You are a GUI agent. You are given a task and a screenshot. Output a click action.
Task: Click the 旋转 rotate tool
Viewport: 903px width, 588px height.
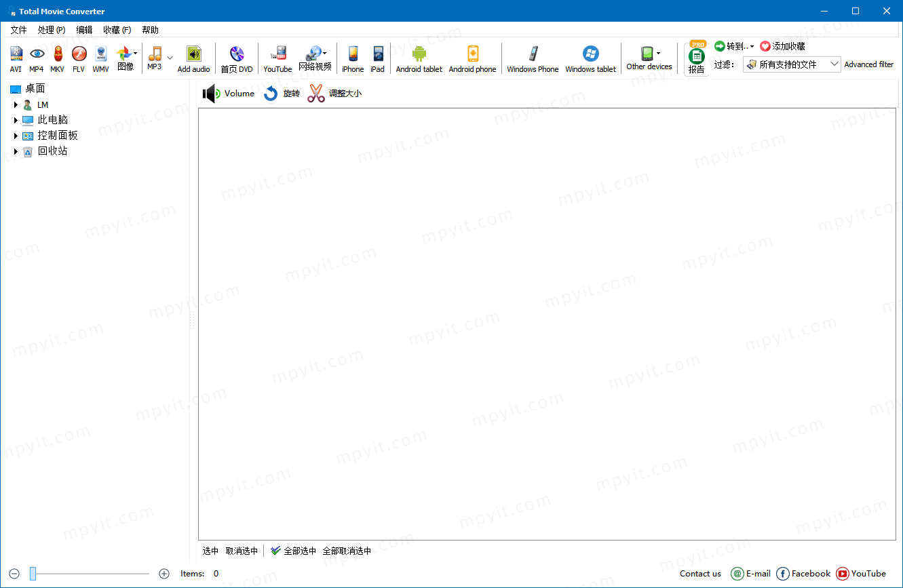282,94
